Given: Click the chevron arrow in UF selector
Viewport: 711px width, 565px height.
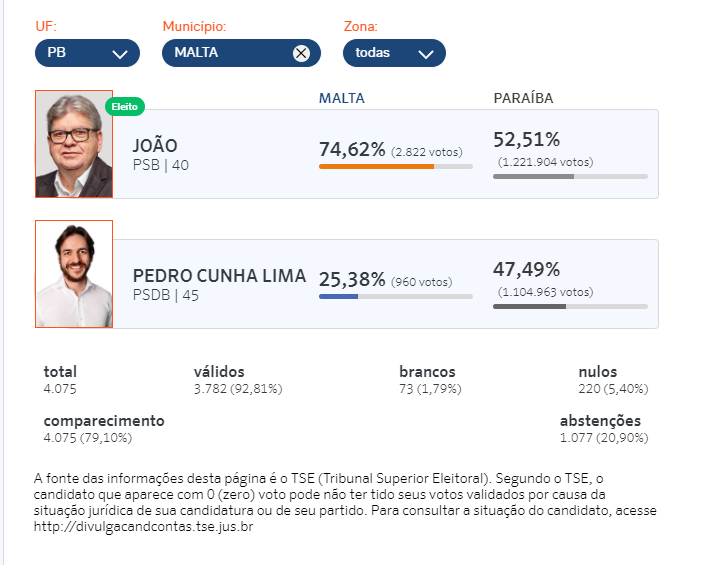Looking at the screenshot, I should (x=120, y=54).
